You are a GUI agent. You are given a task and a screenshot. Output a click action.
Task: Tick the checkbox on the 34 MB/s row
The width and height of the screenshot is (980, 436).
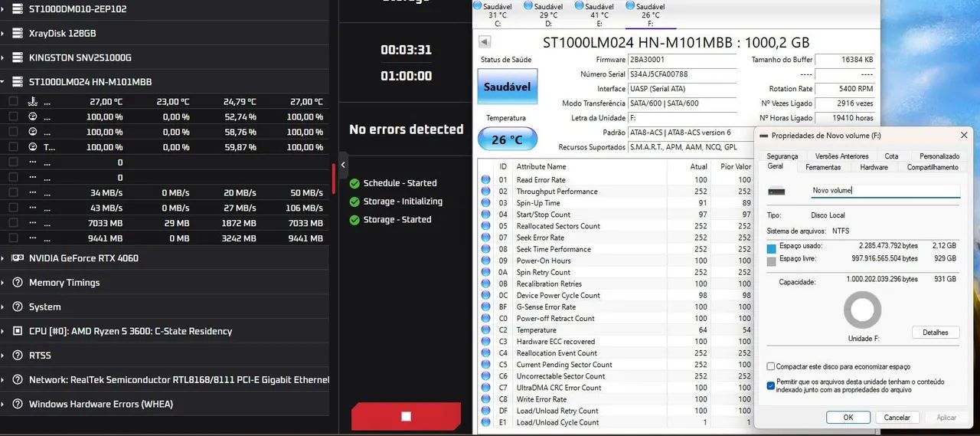[x=13, y=192]
